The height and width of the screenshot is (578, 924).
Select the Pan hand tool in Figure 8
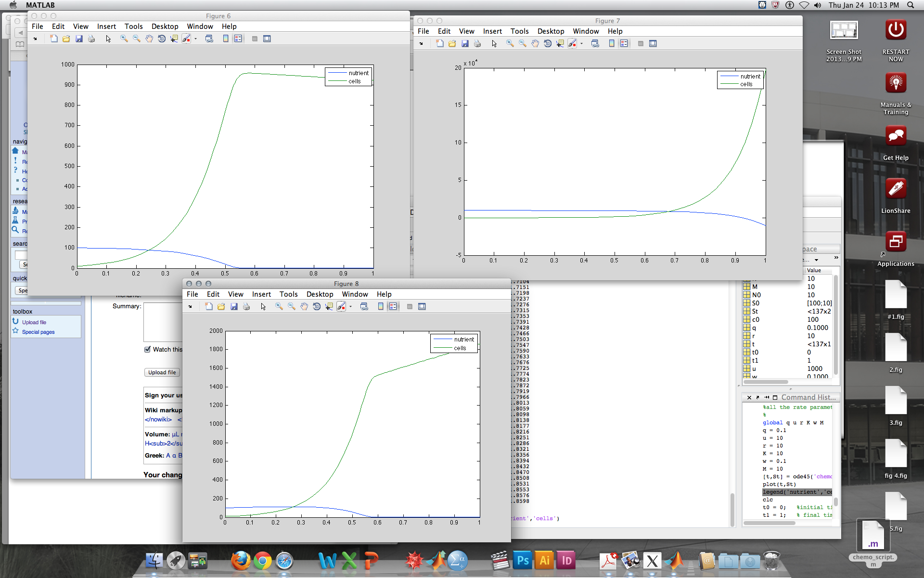tap(304, 306)
